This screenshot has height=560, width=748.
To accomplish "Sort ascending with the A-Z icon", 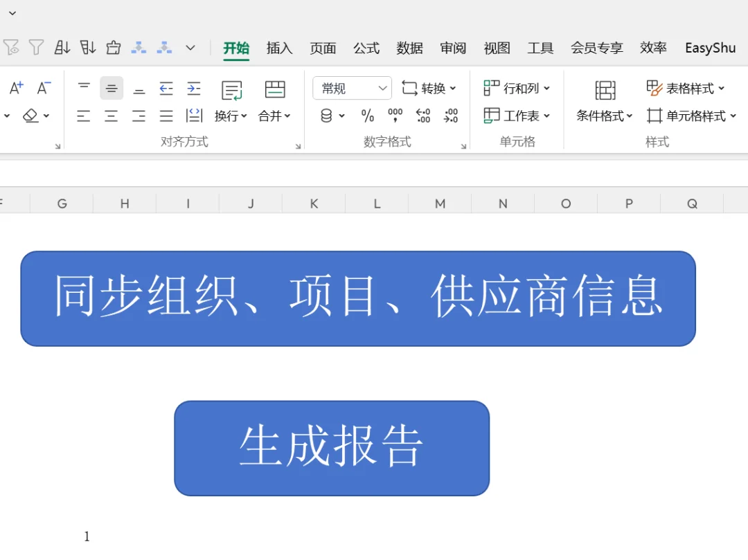I will pos(62,48).
